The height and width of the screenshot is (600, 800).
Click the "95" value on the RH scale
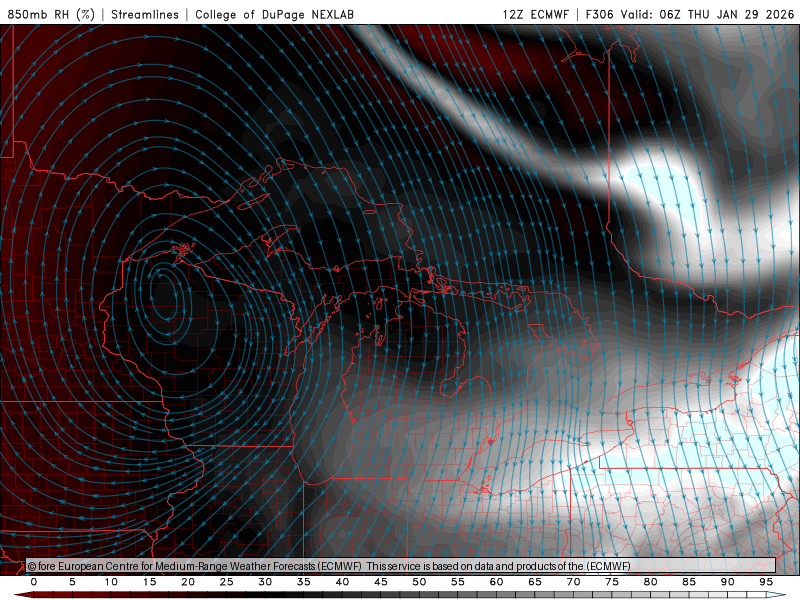[x=766, y=582]
